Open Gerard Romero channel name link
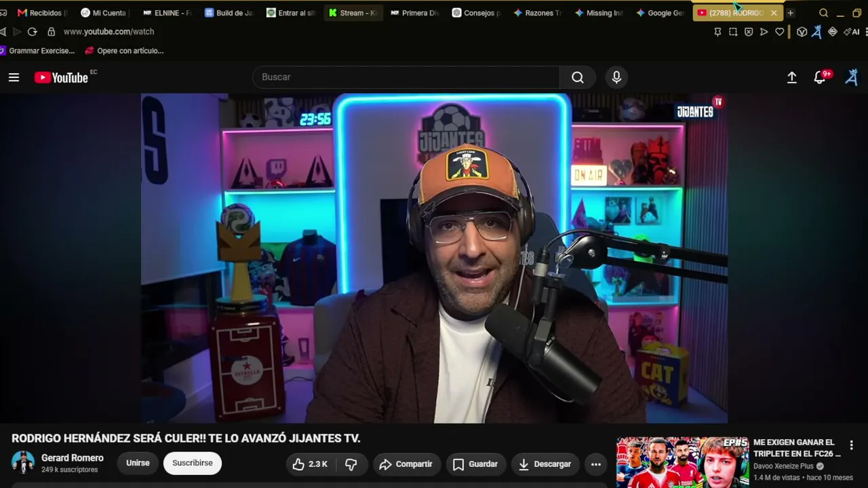This screenshot has height=488, width=868. pyautogui.click(x=73, y=458)
